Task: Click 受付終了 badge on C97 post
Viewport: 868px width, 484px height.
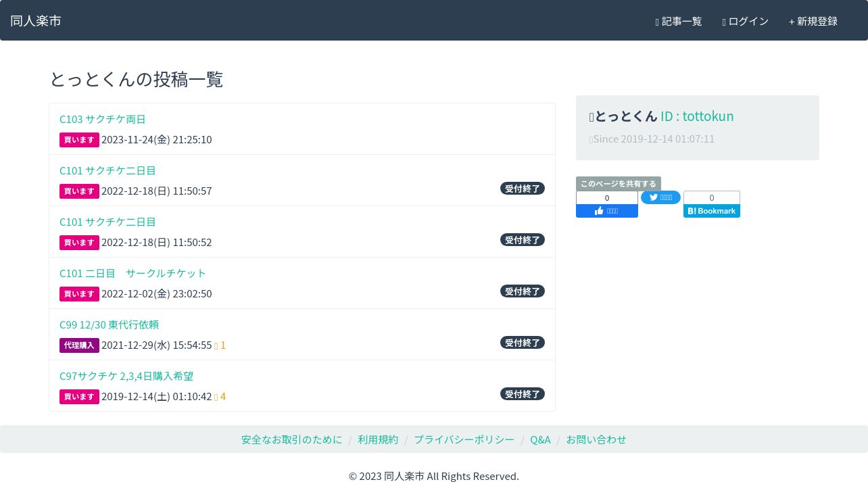Action: pyautogui.click(x=523, y=394)
